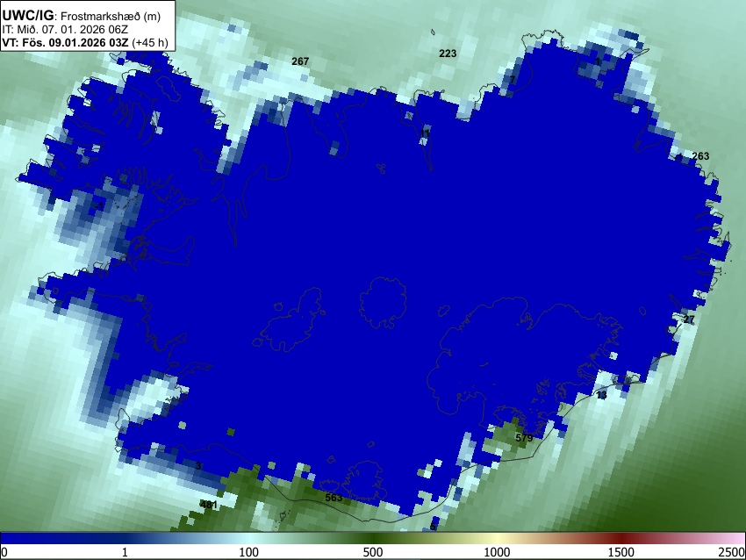Click the map value label 263
The width and height of the screenshot is (746, 560).
(x=700, y=156)
